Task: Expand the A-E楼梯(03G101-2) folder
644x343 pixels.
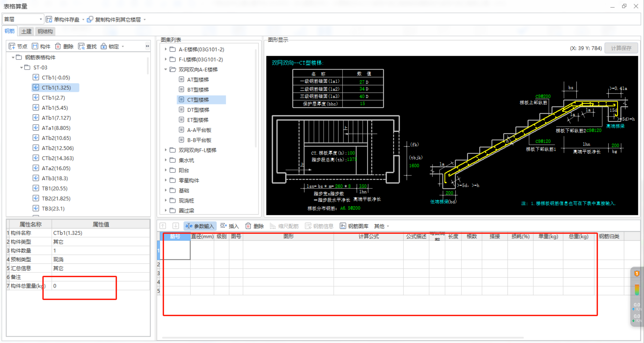Action: (166, 49)
